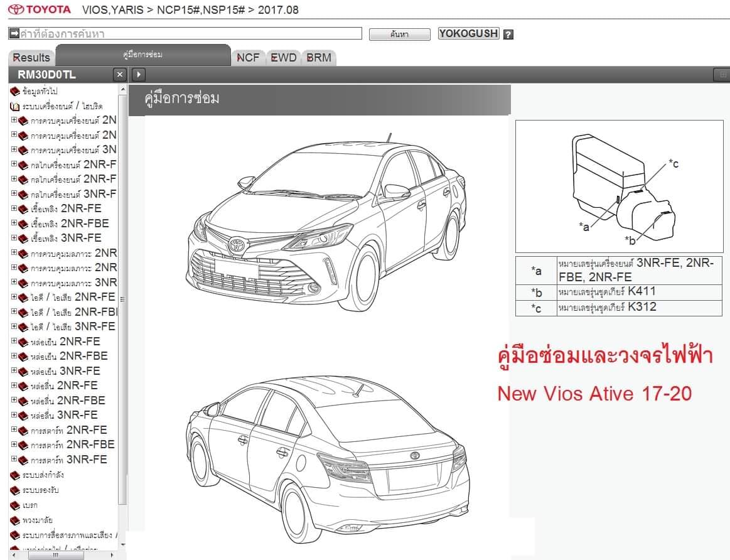Click book icon for ข้อมูลทั่วไป

point(15,92)
